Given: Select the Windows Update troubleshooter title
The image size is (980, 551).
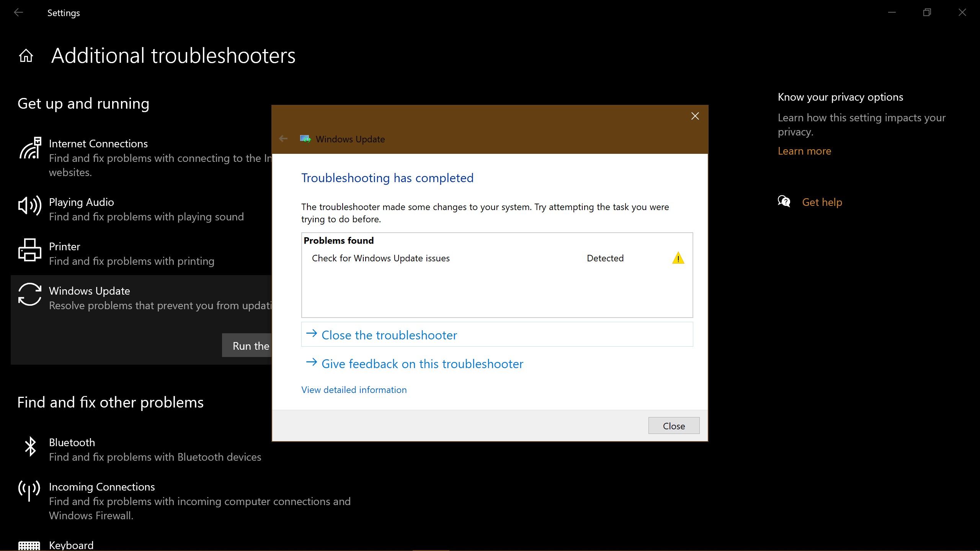Looking at the screenshot, I should [x=90, y=291].
